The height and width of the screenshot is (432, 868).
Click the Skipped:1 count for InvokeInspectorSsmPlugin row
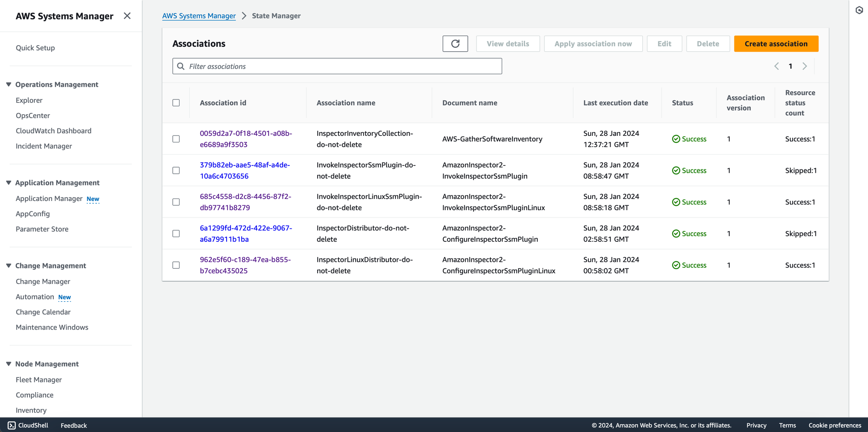pos(801,171)
